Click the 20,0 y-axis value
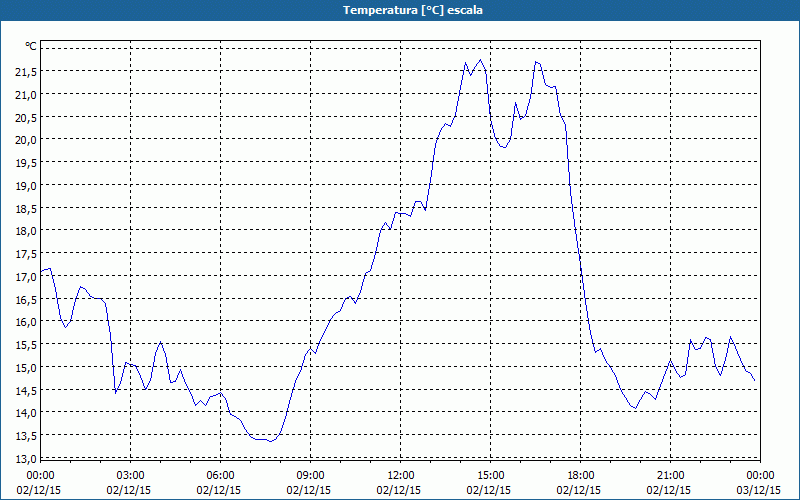Viewport: 800px width, 500px height. tap(26, 140)
